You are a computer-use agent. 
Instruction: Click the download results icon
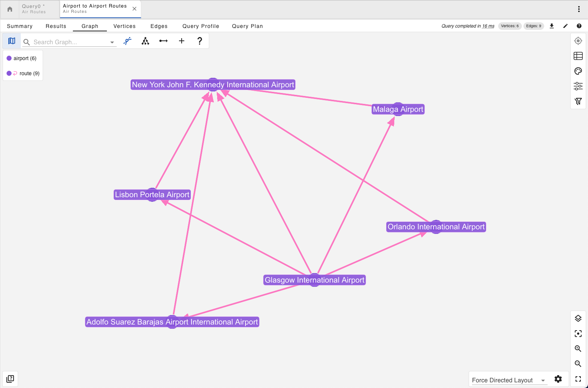click(x=552, y=26)
